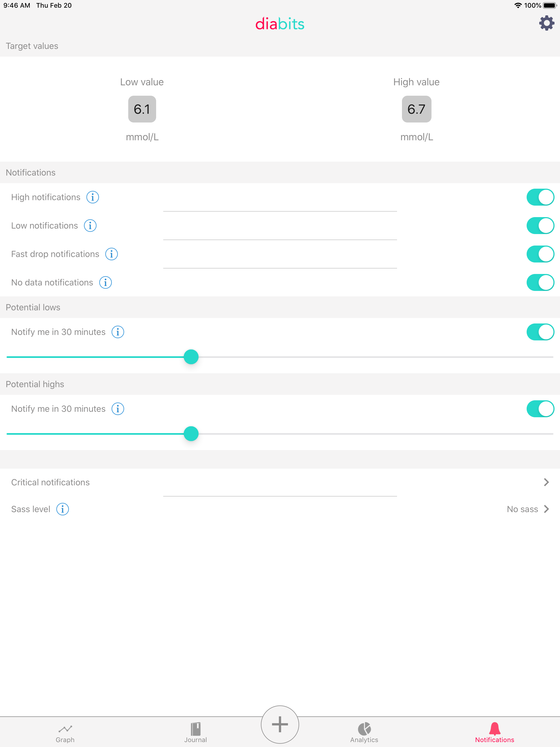Screen dimensions: 560x747
Task: Show info for No data notifications
Action: 105,282
